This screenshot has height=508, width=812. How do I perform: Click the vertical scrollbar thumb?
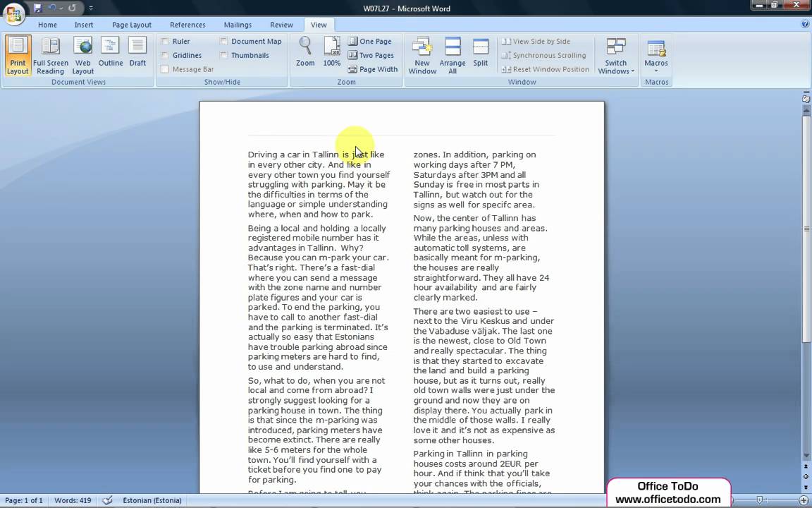click(x=806, y=229)
